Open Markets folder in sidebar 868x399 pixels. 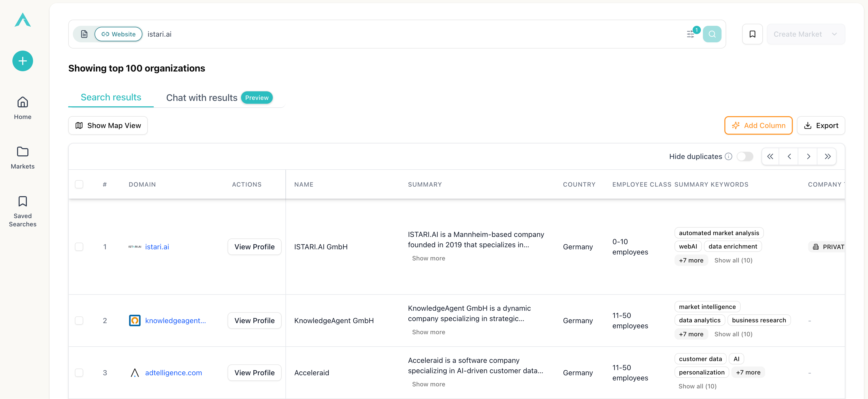22,158
